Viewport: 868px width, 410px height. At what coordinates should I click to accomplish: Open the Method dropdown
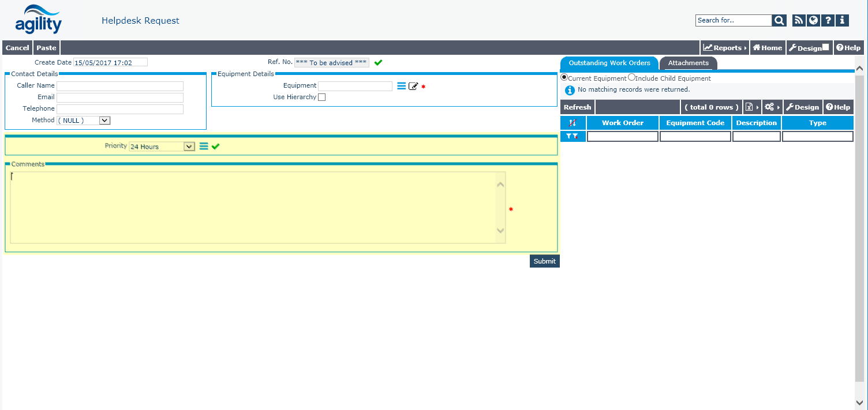click(x=104, y=121)
